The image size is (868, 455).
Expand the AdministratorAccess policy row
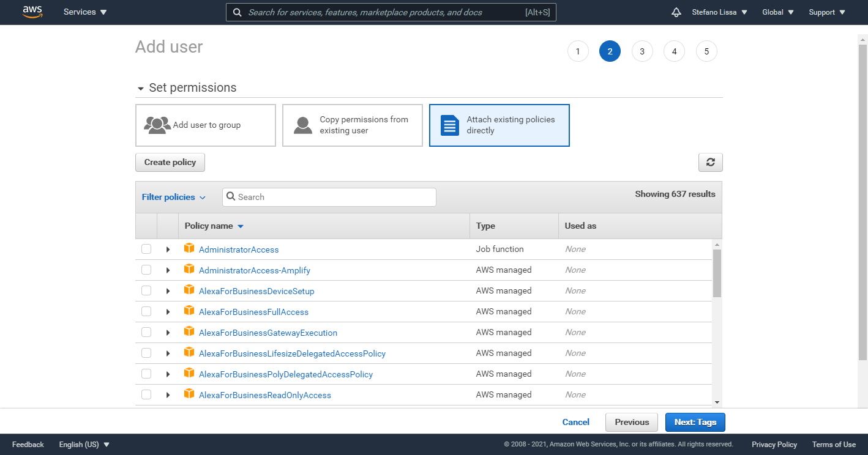(168, 250)
